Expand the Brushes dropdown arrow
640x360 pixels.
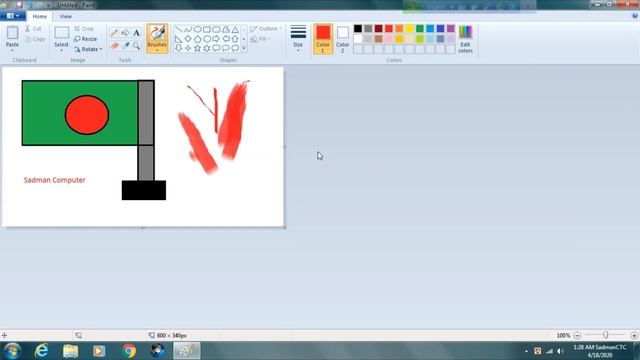(157, 50)
